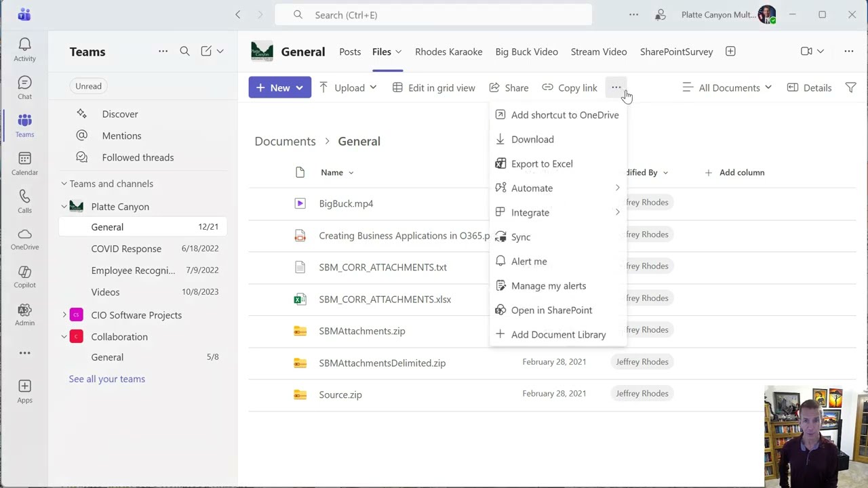Collapse the Platte Canyon team
The image size is (868, 488).
pos(64,206)
